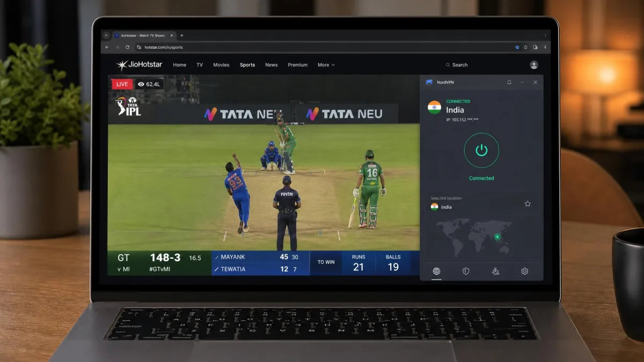The width and height of the screenshot is (644, 362).
Task: Open the Home menu item
Action: (x=179, y=65)
